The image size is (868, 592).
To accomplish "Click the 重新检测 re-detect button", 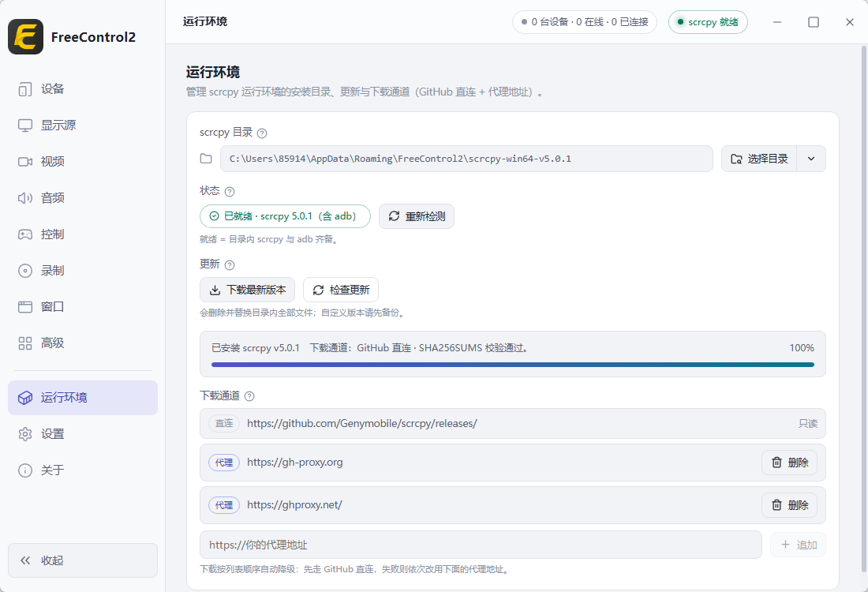I will [417, 216].
